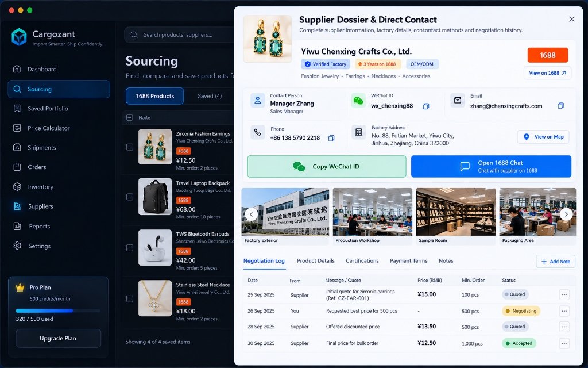Click the search products input field
Screen dimensions: 588x368
pos(179,34)
